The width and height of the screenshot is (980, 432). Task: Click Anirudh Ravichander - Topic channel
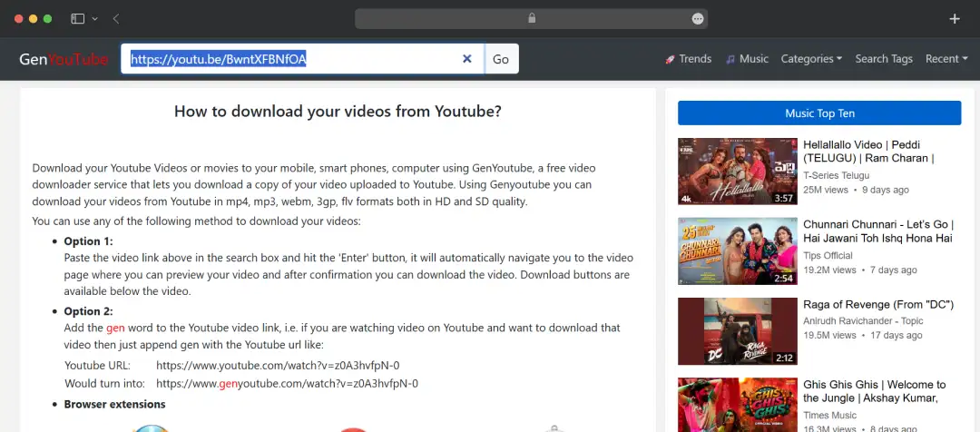pyautogui.click(x=863, y=320)
